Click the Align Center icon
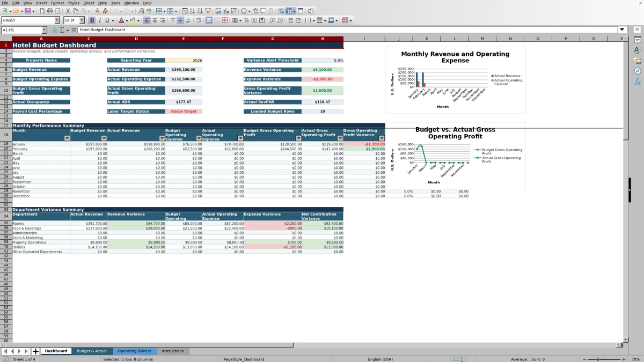The height and width of the screenshot is (362, 644). point(155,20)
